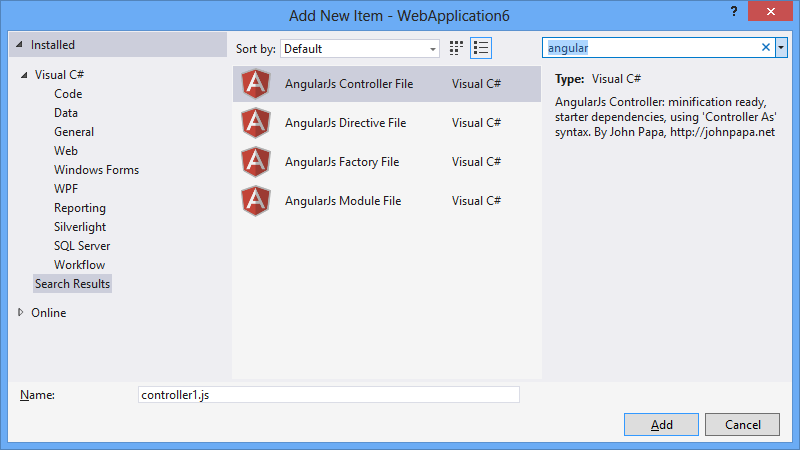Viewport: 800px width, 450px height.
Task: Select the Silverlight category
Action: (x=80, y=227)
